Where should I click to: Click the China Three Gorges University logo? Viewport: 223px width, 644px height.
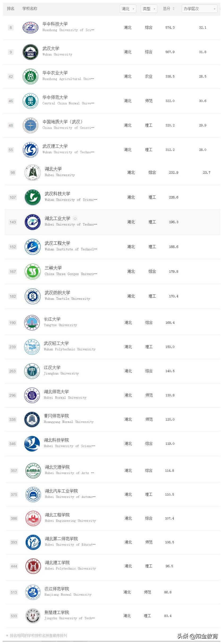[33, 272]
